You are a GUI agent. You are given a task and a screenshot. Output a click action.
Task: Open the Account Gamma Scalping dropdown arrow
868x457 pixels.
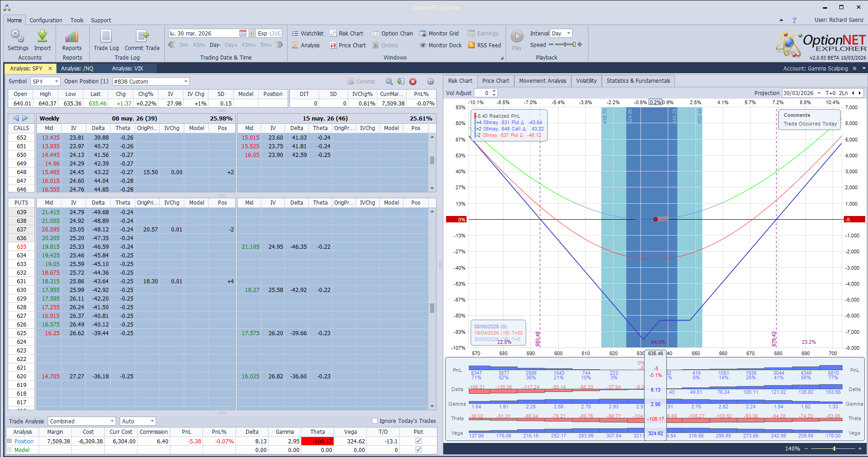863,68
